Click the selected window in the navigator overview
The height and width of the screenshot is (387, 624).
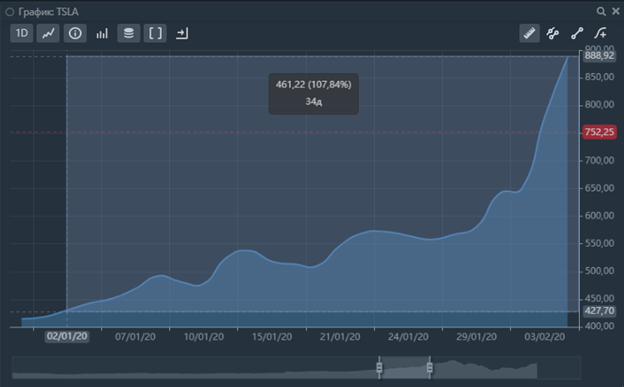point(404,367)
